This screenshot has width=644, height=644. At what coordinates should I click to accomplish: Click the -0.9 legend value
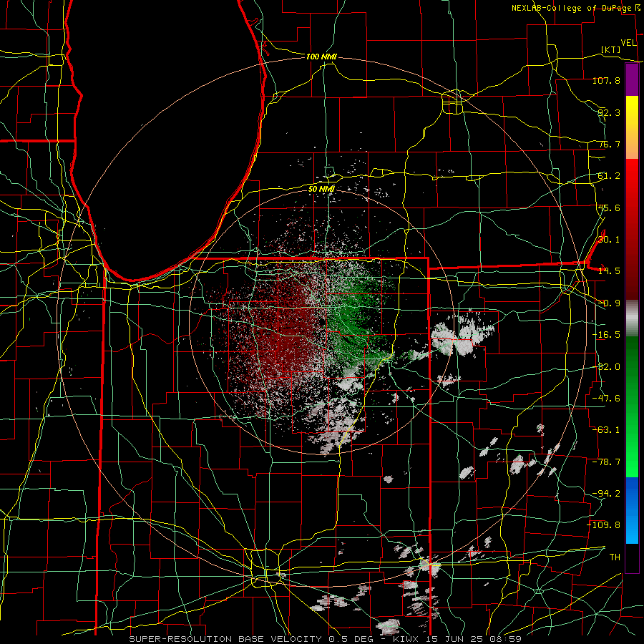[609, 303]
